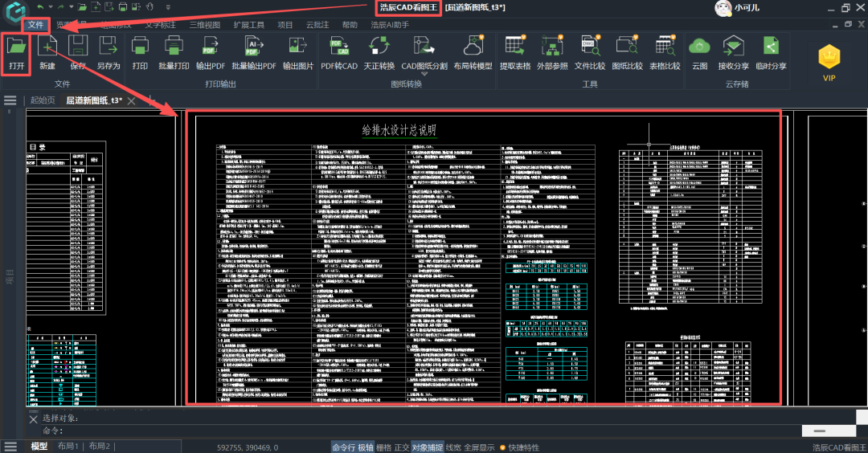Click the 外部参照 external reference icon
868x453 pixels.
click(551, 47)
